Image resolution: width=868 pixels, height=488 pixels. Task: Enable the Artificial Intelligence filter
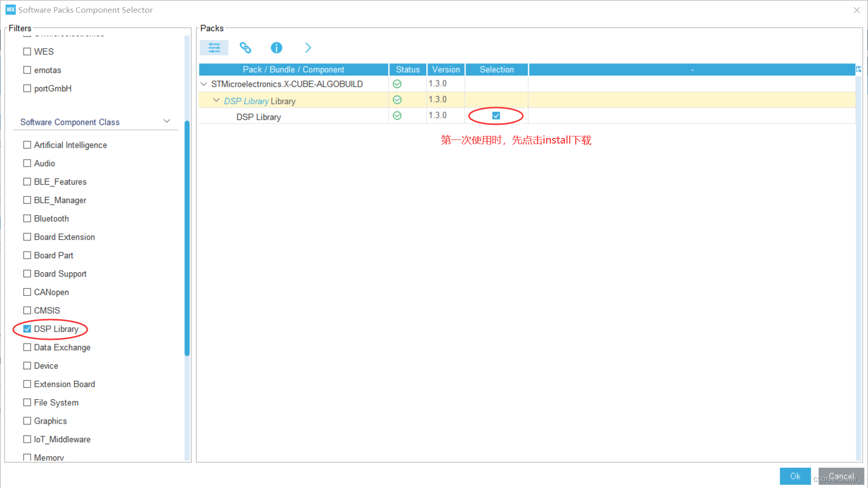[27, 145]
